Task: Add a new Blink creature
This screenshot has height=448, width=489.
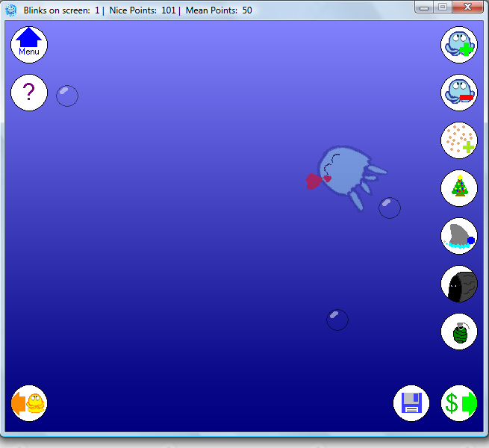Action: click(458, 45)
